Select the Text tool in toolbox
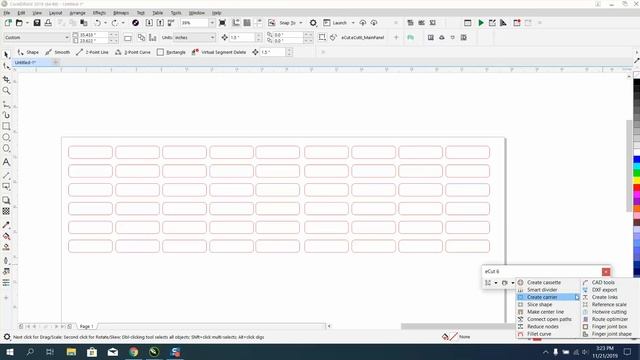Screen dimensions: 640x360 click(x=6, y=162)
